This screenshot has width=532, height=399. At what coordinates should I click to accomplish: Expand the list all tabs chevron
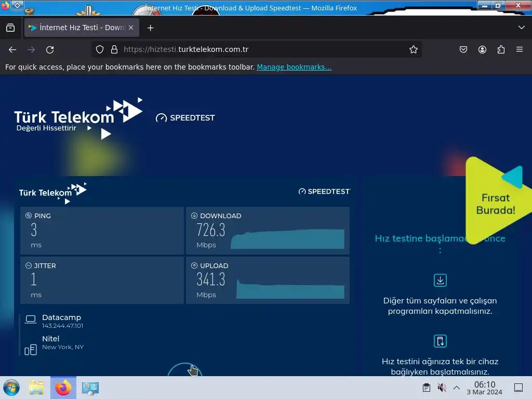tap(522, 28)
